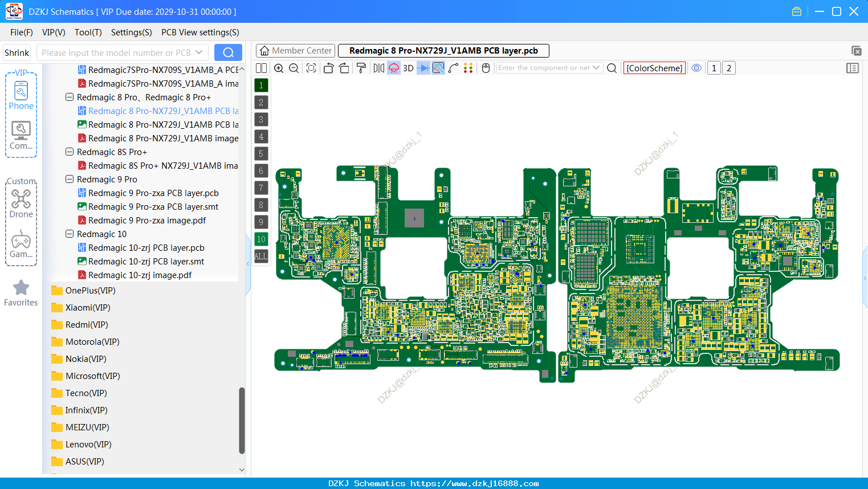Switch to 3D view
Screen dimensions: 868x489
click(408, 68)
